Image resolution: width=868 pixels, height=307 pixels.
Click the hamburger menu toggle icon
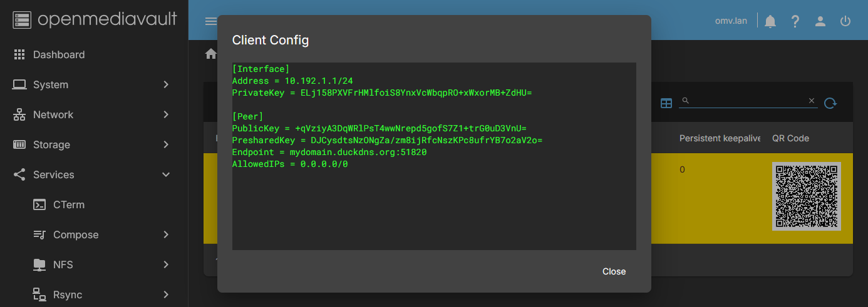click(210, 21)
